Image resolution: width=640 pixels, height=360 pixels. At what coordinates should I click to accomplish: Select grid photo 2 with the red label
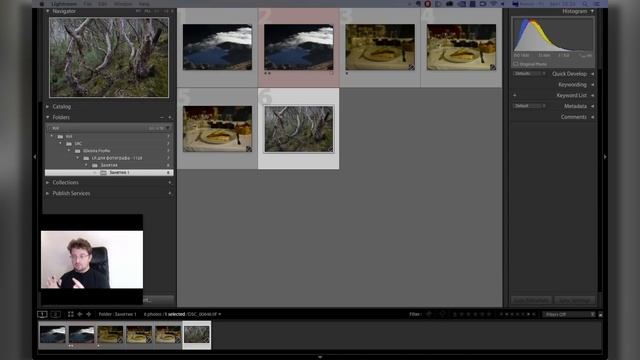(x=298, y=47)
